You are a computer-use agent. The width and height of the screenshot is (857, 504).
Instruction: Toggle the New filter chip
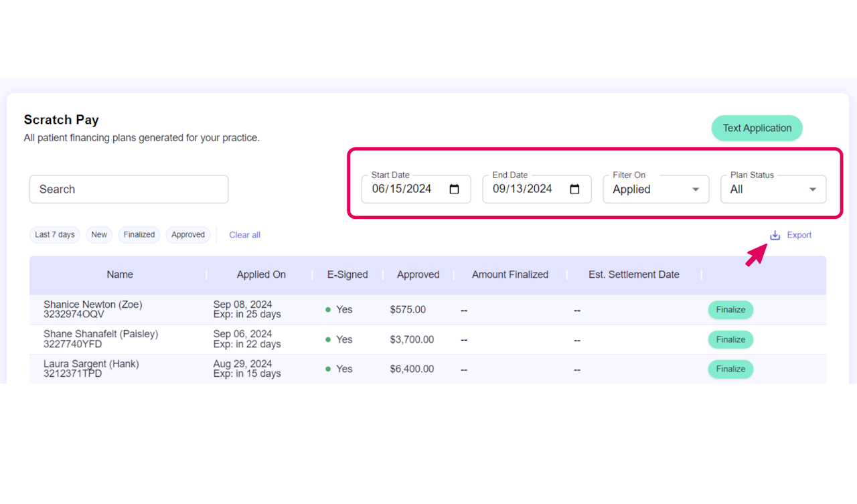(x=99, y=235)
